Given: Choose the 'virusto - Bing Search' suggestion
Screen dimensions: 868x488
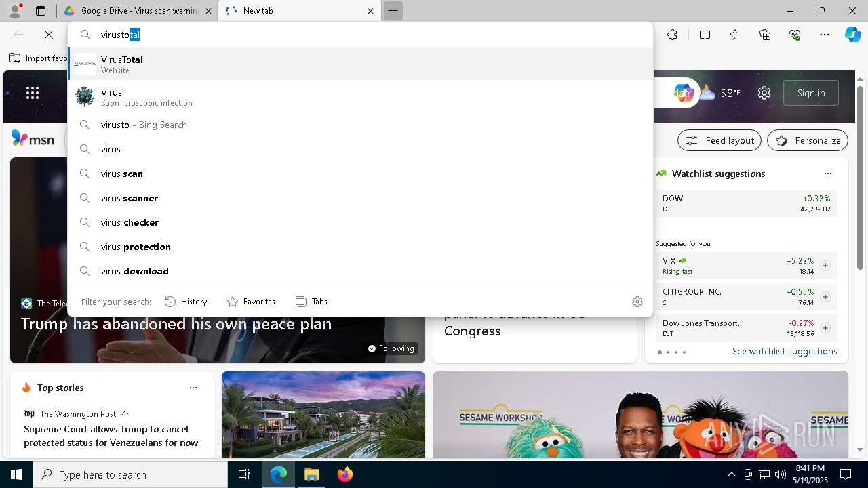Looking at the screenshot, I should click(x=360, y=125).
